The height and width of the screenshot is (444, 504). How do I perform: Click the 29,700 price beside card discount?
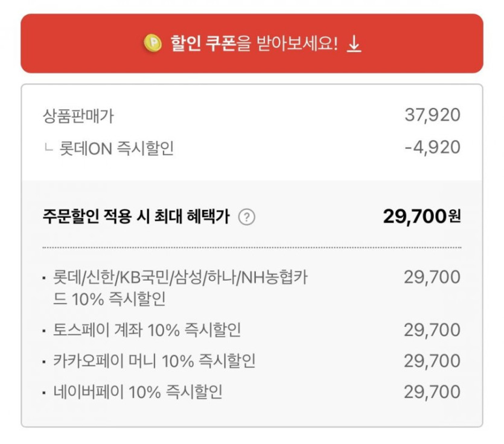pos(432,277)
